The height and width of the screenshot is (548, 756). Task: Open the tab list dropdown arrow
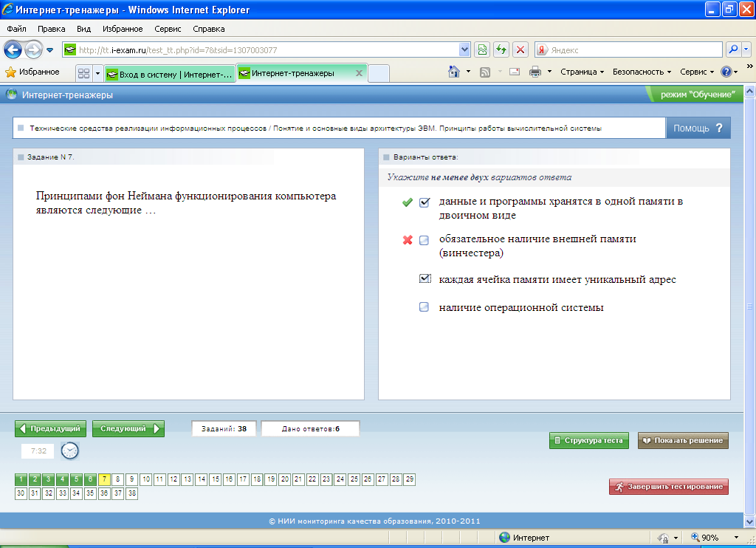(97, 73)
